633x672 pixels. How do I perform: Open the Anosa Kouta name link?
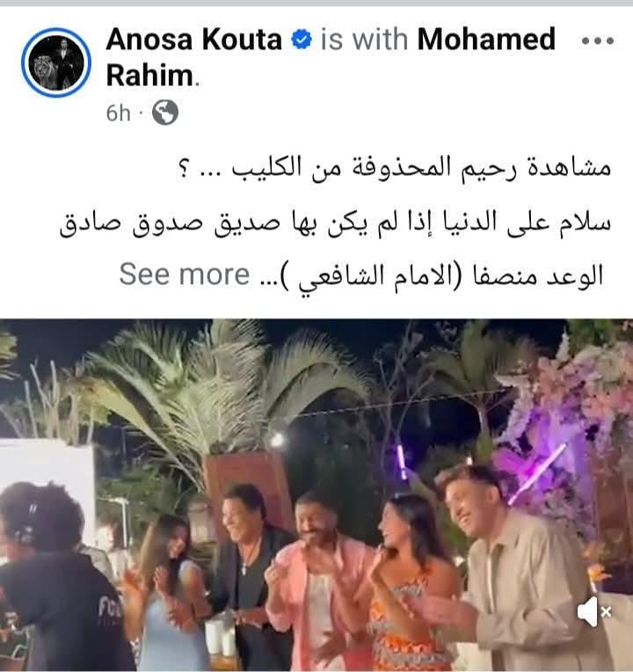click(x=194, y=40)
